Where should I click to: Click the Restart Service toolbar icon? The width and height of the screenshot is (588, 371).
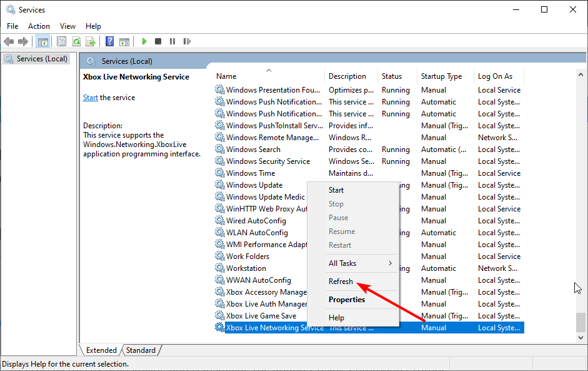pyautogui.click(x=187, y=41)
